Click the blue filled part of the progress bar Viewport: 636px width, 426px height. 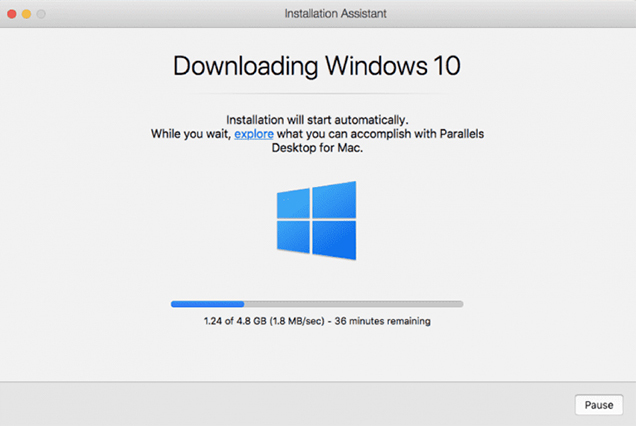click(x=207, y=303)
